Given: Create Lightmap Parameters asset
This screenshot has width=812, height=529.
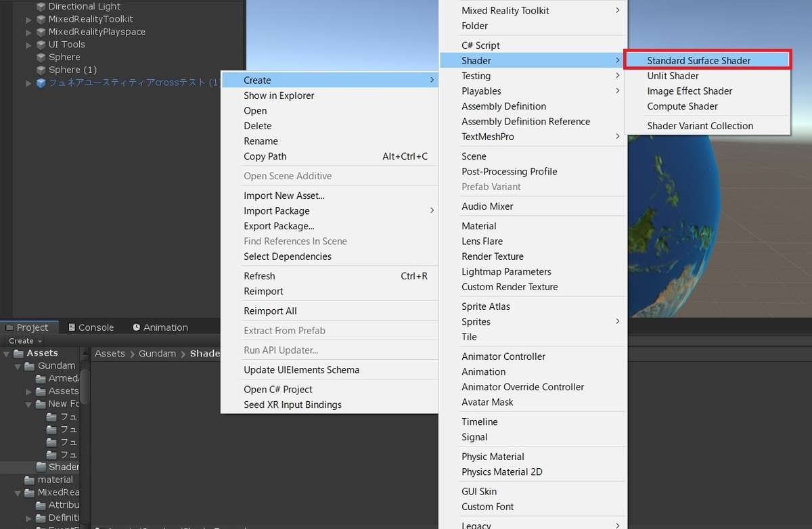Looking at the screenshot, I should [x=533, y=271].
